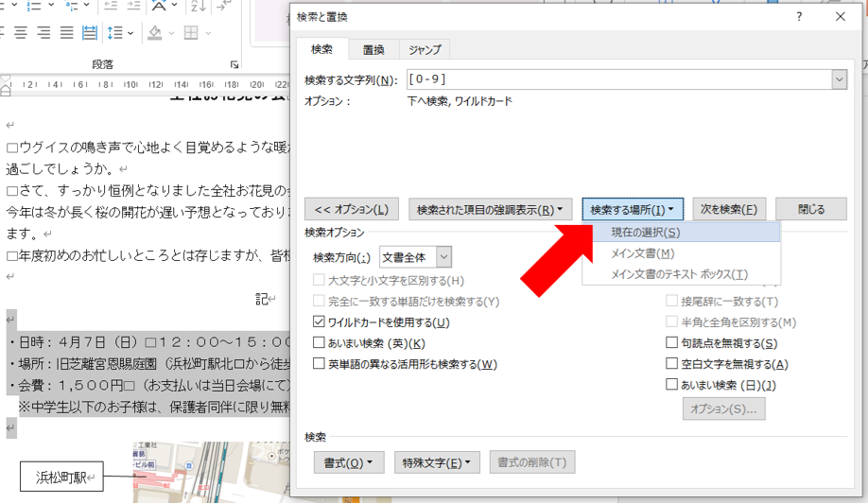
Task: Toggle 接尾辞に一致する checkbox
Action: 671,302
